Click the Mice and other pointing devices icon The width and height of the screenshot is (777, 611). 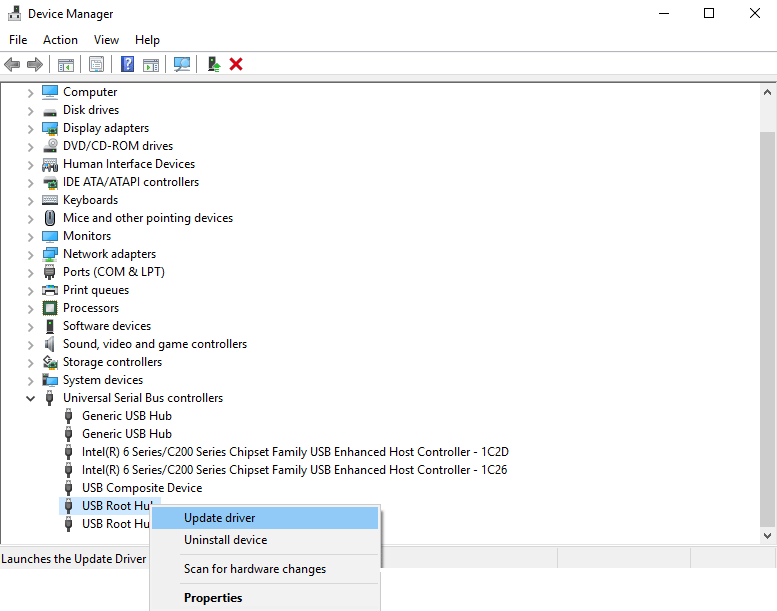point(50,218)
